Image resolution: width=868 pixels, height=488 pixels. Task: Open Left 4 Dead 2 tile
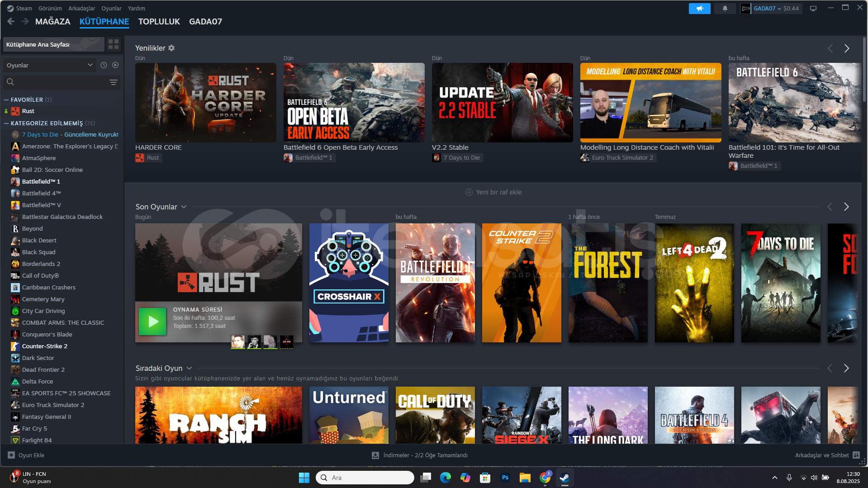[x=694, y=283]
